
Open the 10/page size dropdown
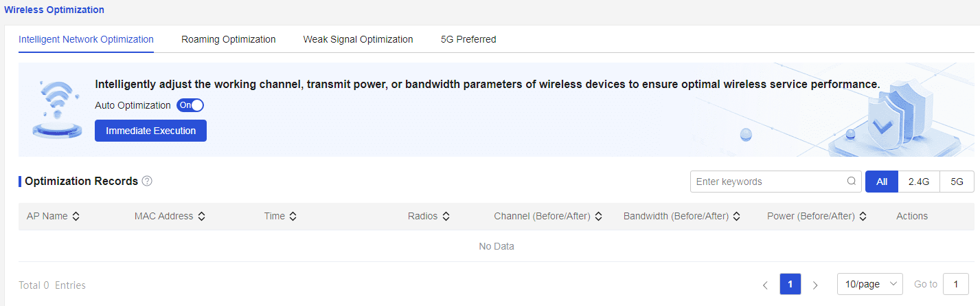[870, 284]
